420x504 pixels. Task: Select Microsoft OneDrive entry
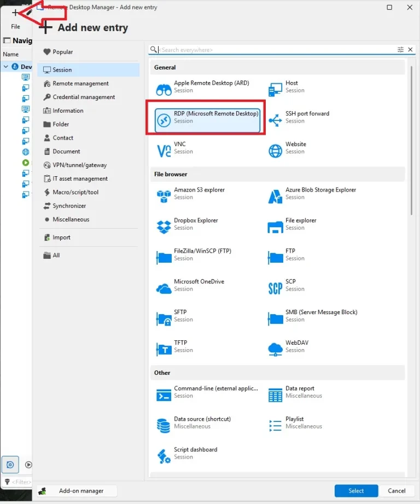coord(207,285)
